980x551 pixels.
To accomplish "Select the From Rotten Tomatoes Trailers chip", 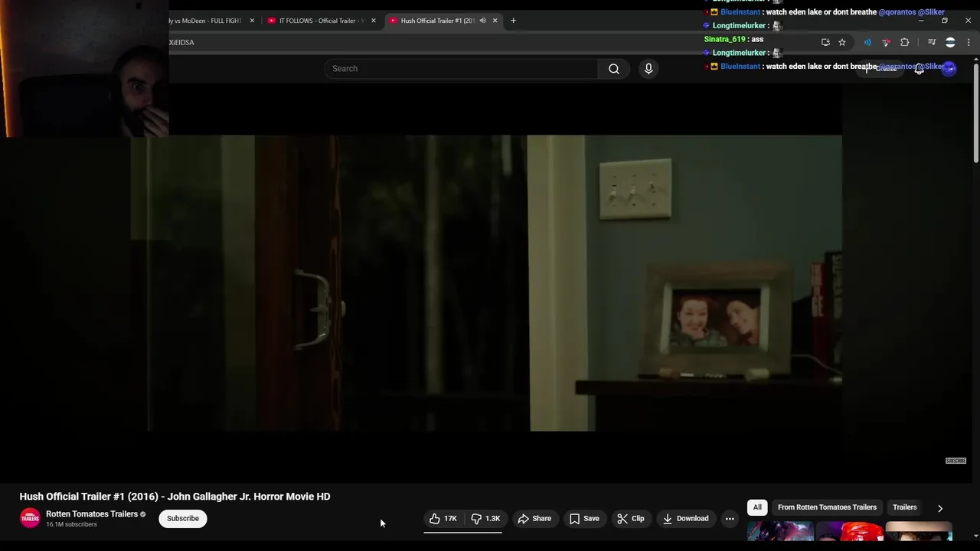I will [x=827, y=507].
